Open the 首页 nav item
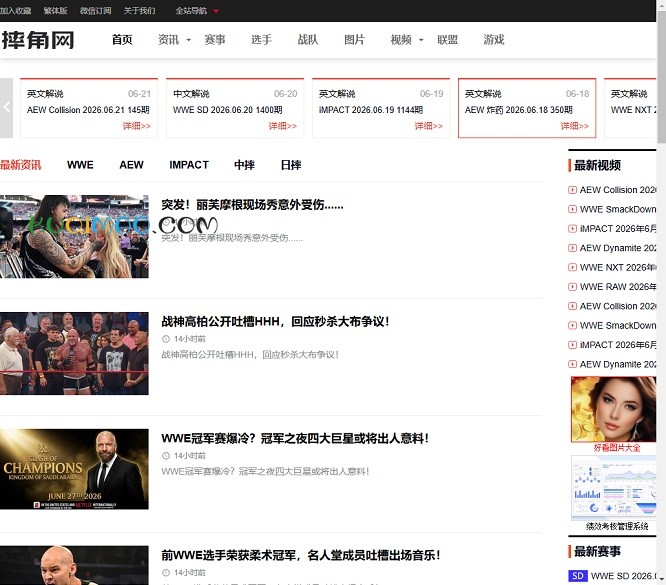This screenshot has width=666, height=585. coord(122,40)
